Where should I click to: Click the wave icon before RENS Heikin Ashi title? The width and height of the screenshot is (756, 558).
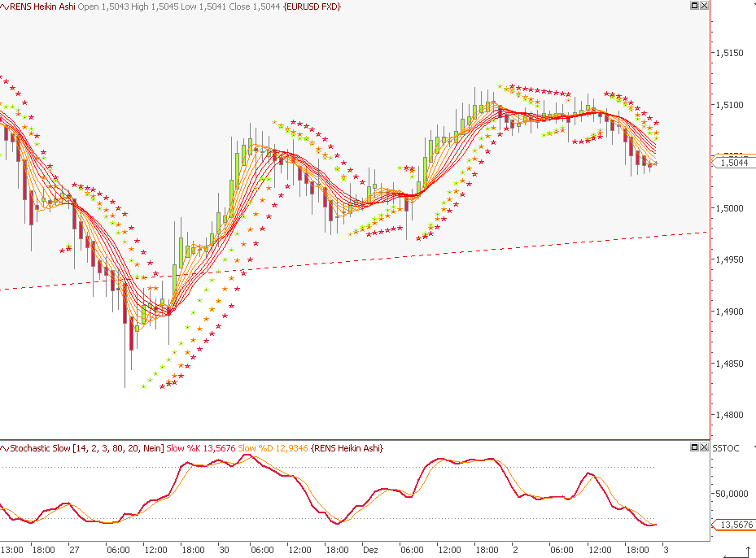(x=4, y=7)
